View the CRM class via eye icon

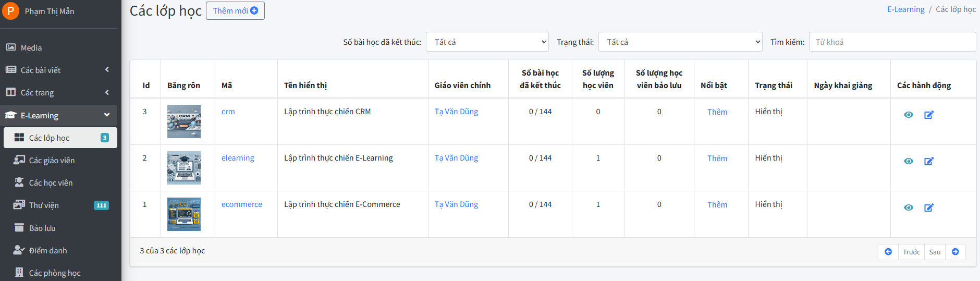(908, 115)
